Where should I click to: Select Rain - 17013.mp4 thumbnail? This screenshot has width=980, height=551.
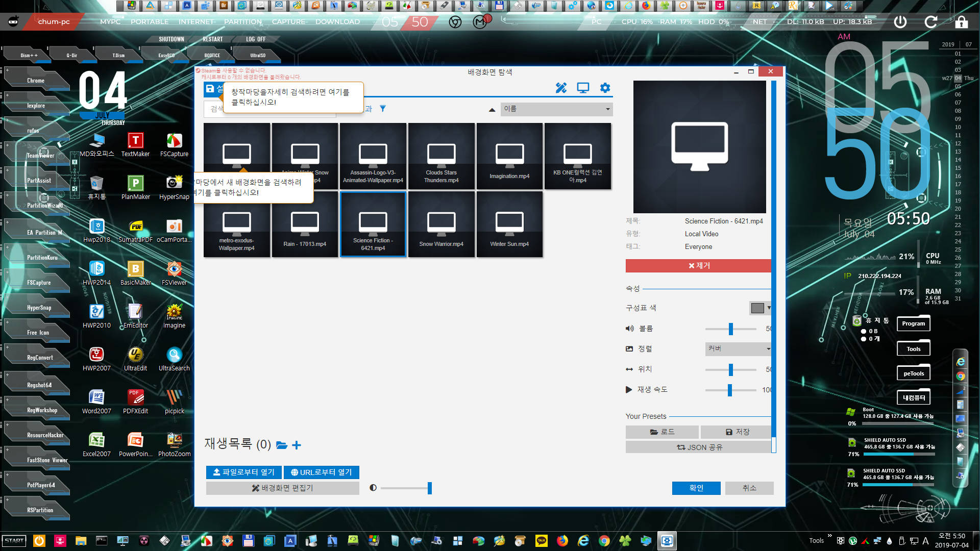[x=305, y=224]
